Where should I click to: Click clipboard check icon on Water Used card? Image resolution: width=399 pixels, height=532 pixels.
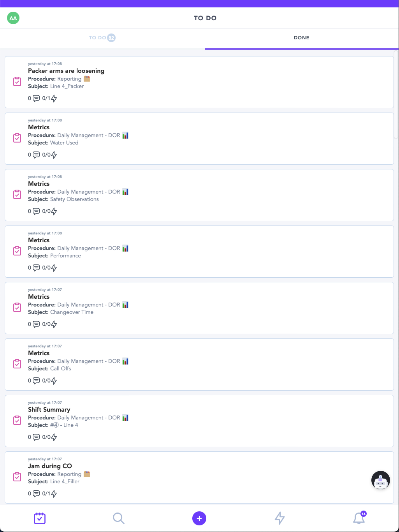click(x=17, y=138)
